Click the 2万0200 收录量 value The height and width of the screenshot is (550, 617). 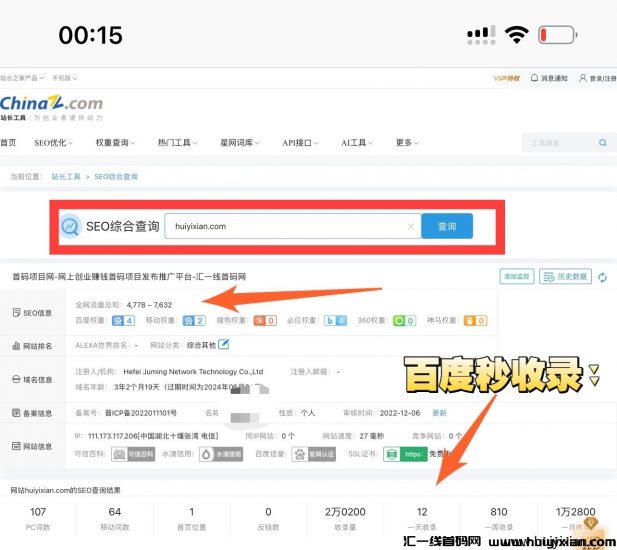(345, 512)
